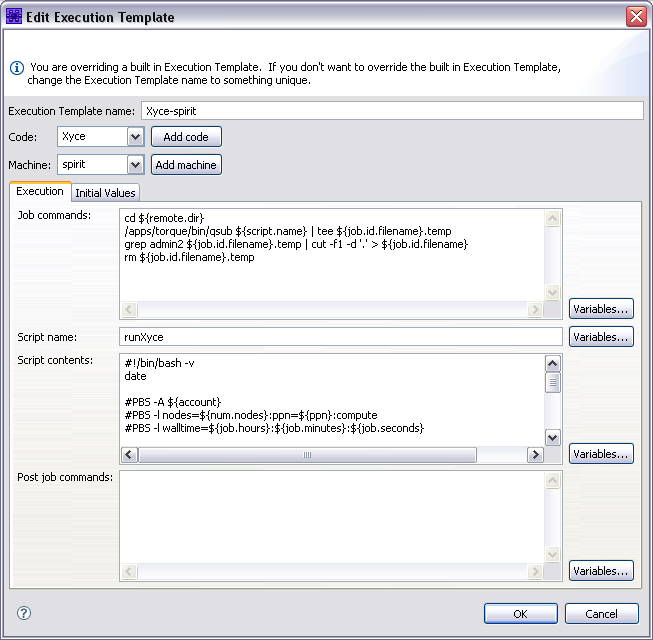Image resolution: width=653 pixels, height=640 pixels.
Task: Open Variables for Script contents
Action: 601,454
